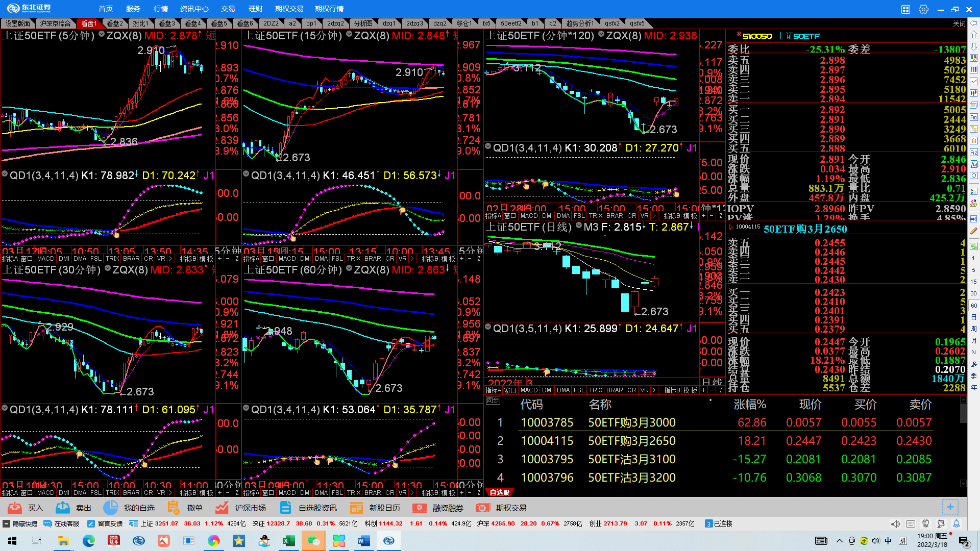980x551 pixels.
Task: Select the pencil drawing tool icon
Action: pyautogui.click(x=974, y=231)
